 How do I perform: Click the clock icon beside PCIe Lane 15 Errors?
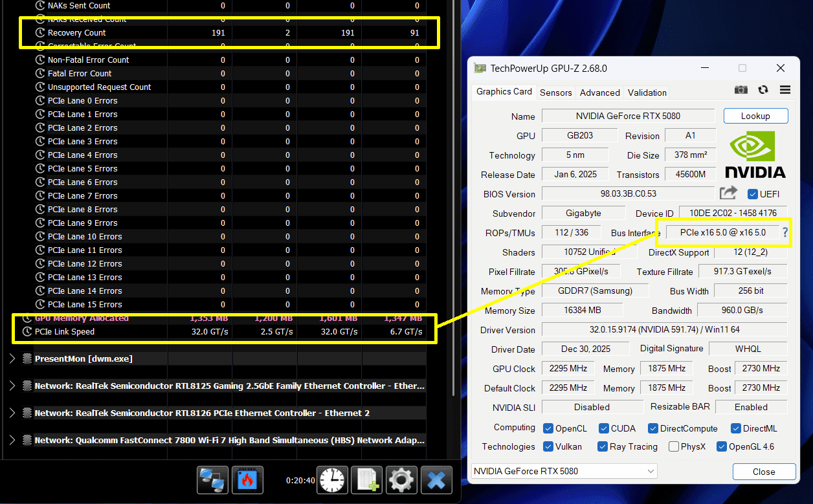[x=41, y=304]
